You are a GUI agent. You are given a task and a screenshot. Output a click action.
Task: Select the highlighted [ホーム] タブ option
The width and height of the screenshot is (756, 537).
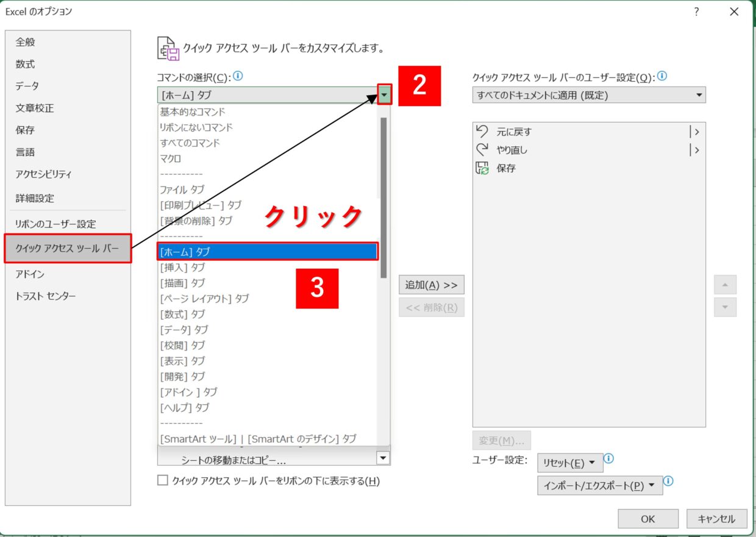tap(268, 251)
